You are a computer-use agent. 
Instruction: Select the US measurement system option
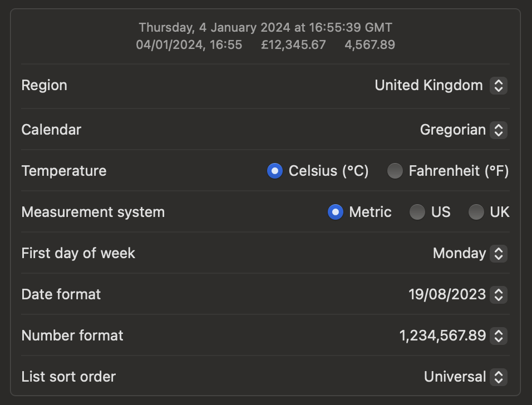(x=417, y=212)
